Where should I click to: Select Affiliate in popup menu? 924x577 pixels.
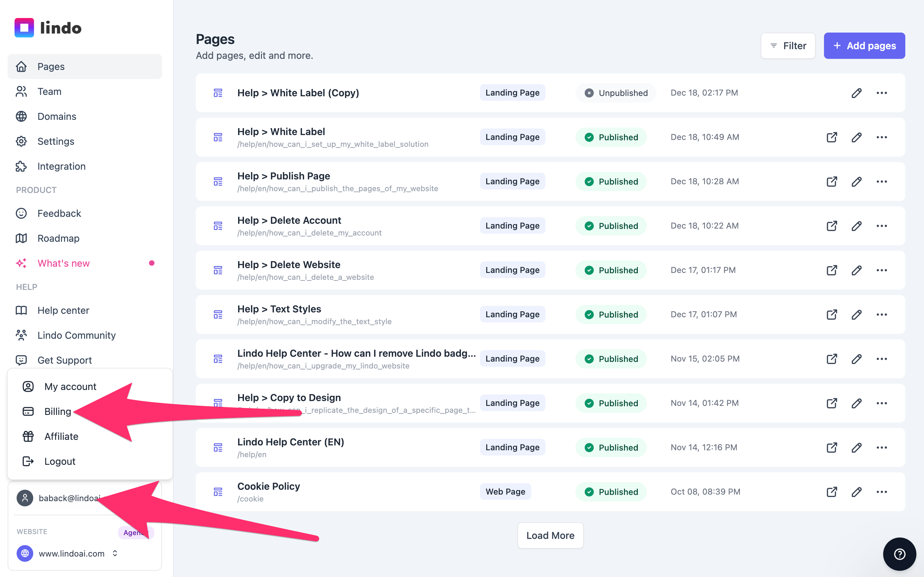tap(90, 436)
